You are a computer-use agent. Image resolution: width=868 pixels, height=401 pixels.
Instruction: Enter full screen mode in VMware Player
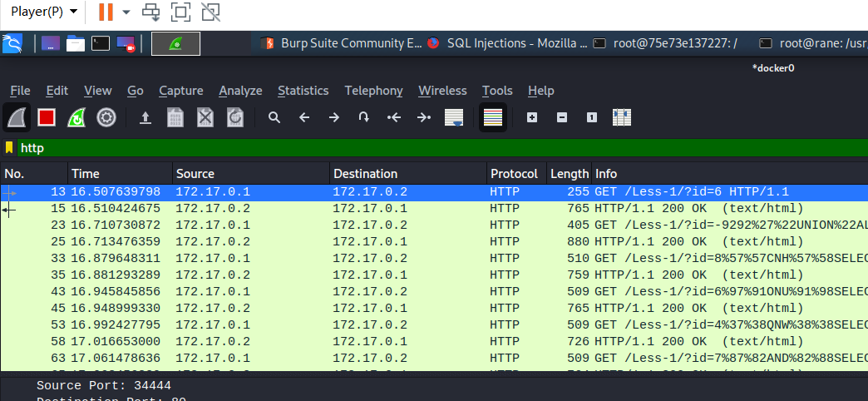click(181, 12)
